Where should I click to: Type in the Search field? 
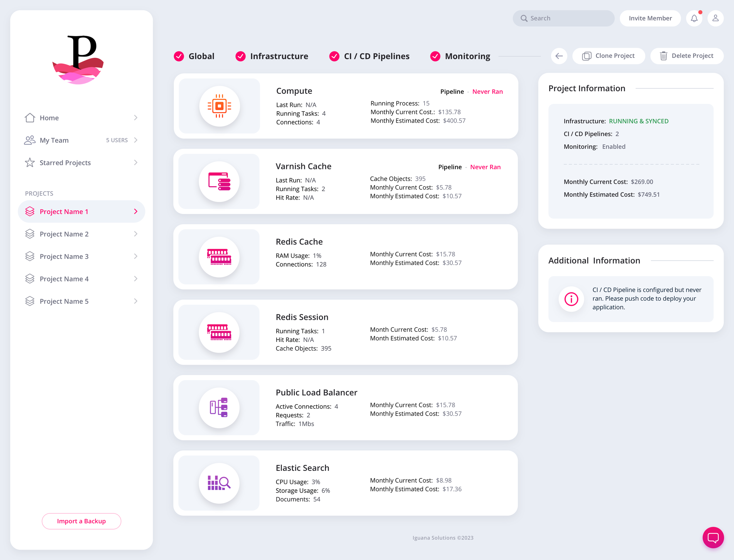point(564,18)
